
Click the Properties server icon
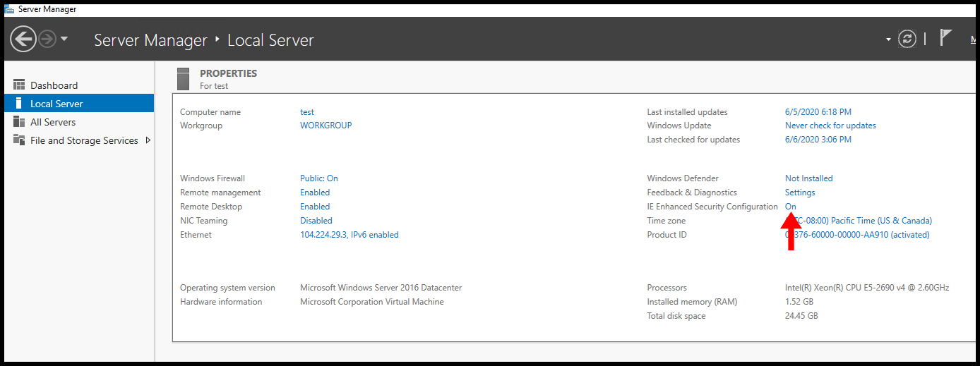coord(184,79)
